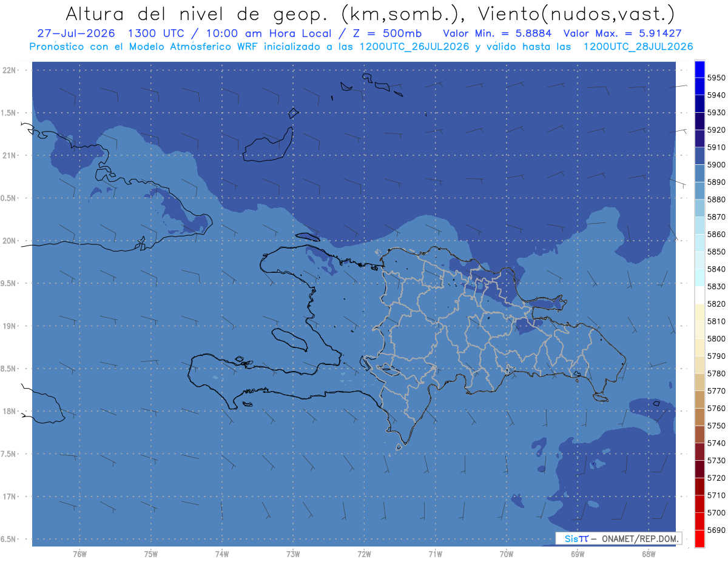Click the '9.5N' latitude label

[9, 283]
